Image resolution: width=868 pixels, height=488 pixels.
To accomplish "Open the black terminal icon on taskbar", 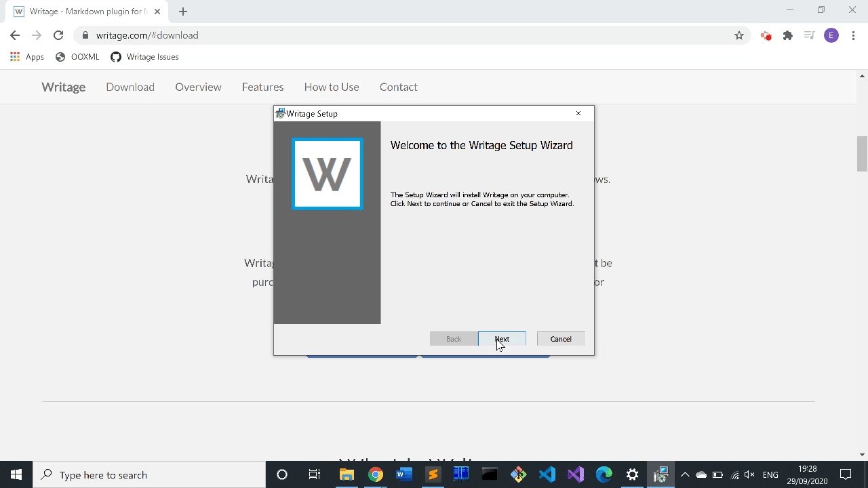I will coord(490,474).
